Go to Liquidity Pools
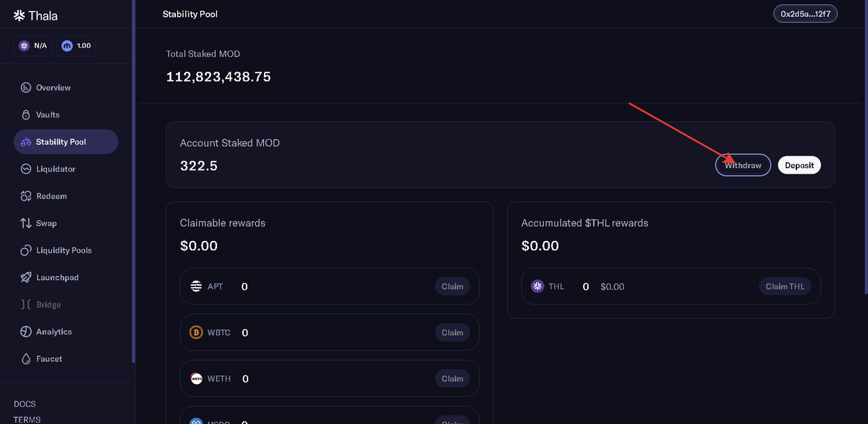 point(66,250)
